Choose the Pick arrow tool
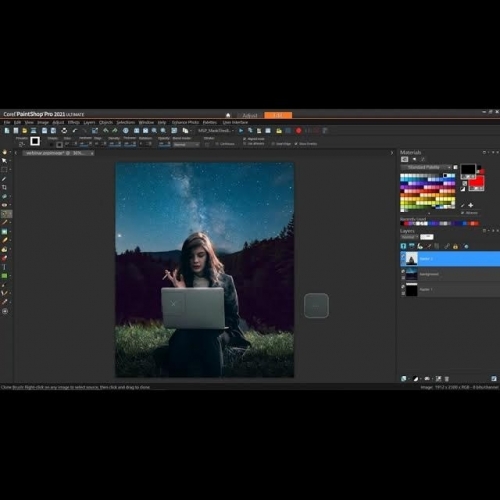The height and width of the screenshot is (500, 500). tap(4, 161)
